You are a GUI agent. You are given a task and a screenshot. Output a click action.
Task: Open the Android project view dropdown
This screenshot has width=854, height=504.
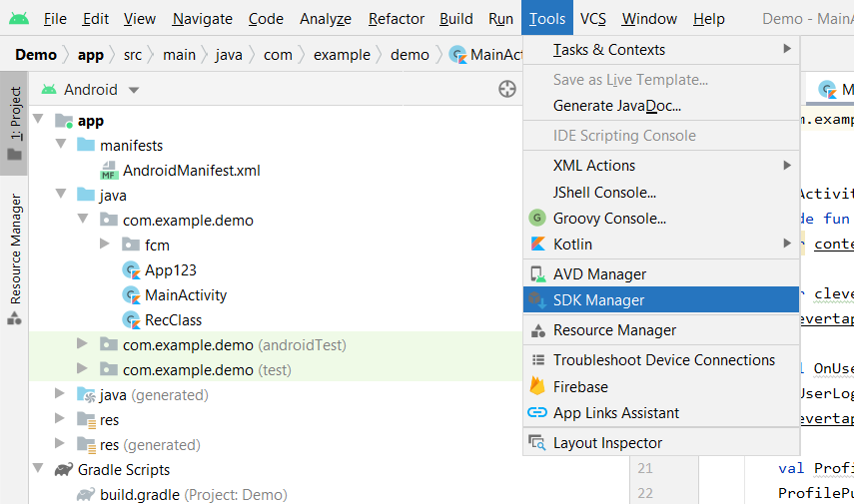(134, 90)
